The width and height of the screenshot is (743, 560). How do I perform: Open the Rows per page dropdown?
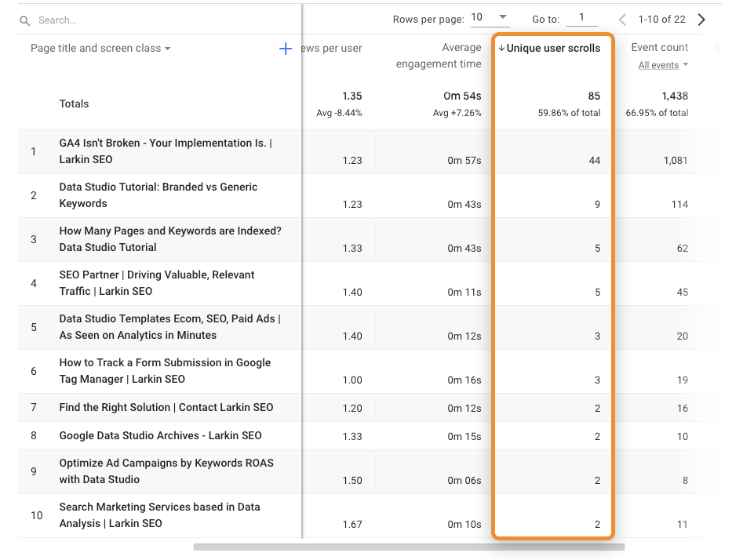(490, 18)
